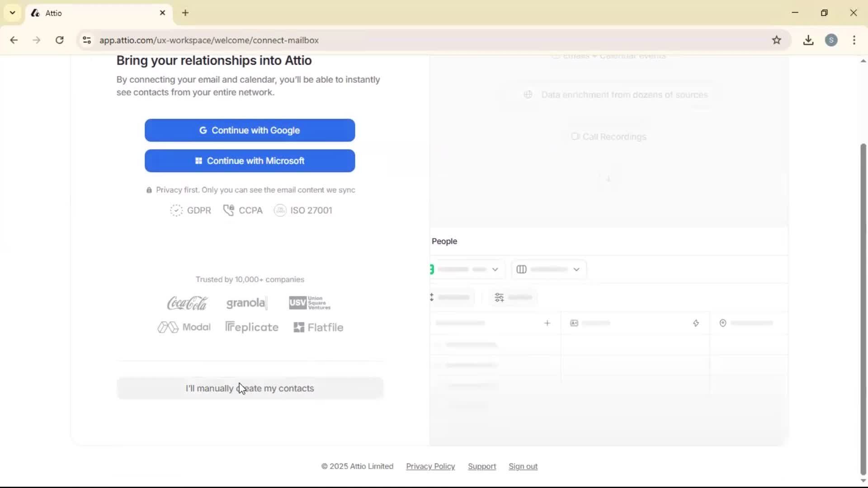Click the CCPA compliance icon
The image size is (868, 488).
229,210
